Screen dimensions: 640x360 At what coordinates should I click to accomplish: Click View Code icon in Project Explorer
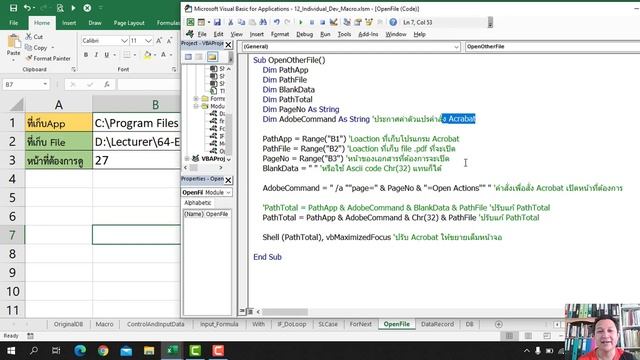(188, 57)
